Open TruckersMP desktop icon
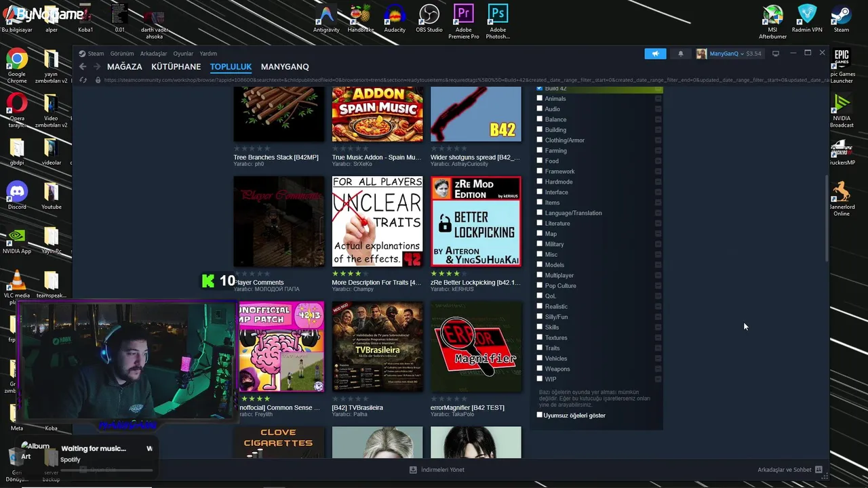This screenshot has height=488, width=868. pyautogui.click(x=842, y=152)
